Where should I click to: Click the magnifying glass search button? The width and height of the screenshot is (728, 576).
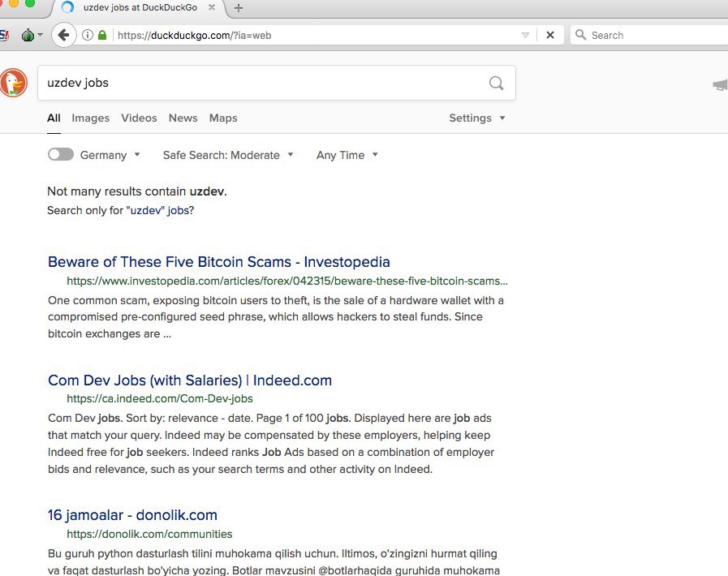click(x=497, y=83)
